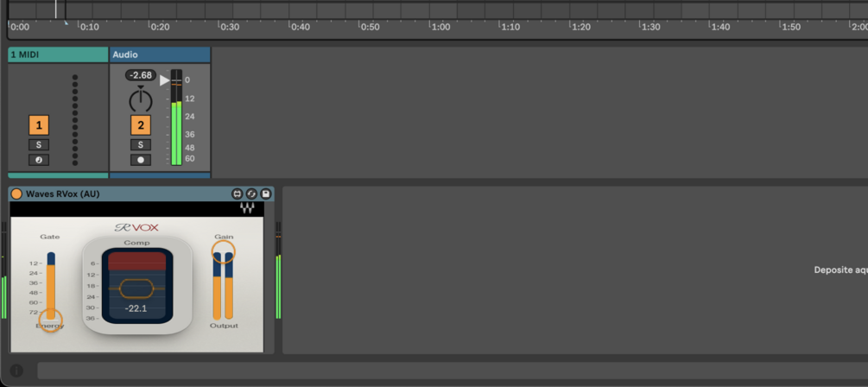Click the 0:30 timeline marker
This screenshot has width=868, height=387.
(x=230, y=27)
